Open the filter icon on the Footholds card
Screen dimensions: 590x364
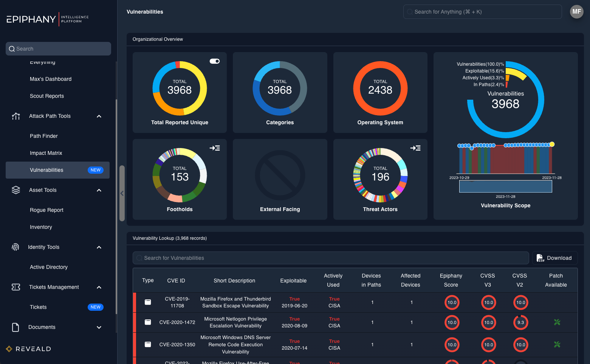tap(215, 148)
